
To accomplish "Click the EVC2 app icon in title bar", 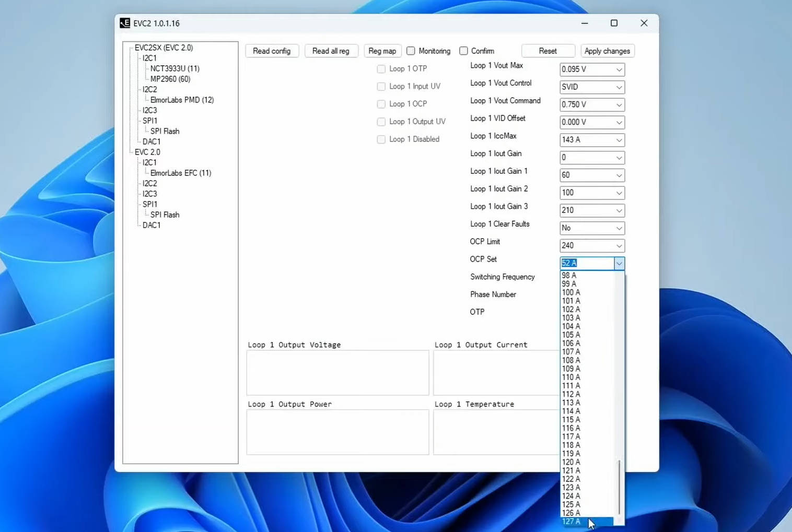I will point(125,23).
